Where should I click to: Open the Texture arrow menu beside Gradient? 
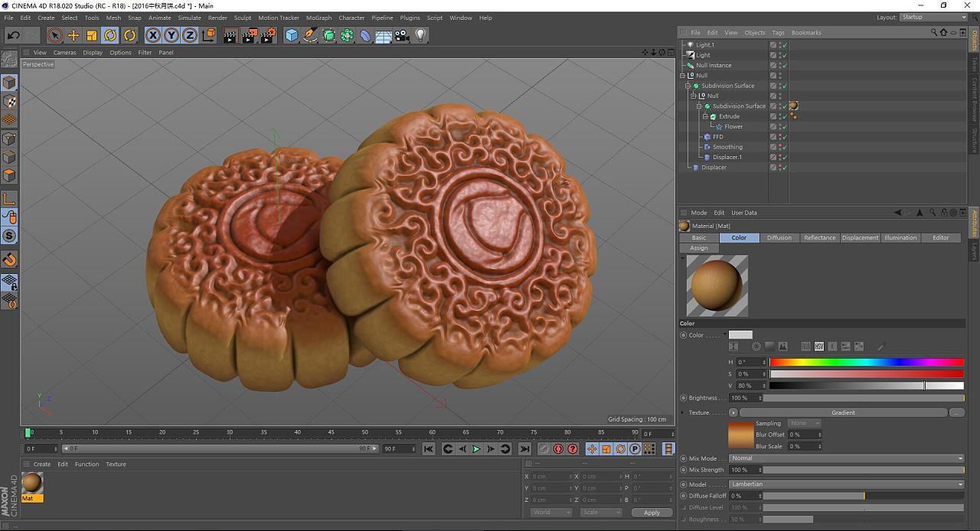pyautogui.click(x=733, y=412)
